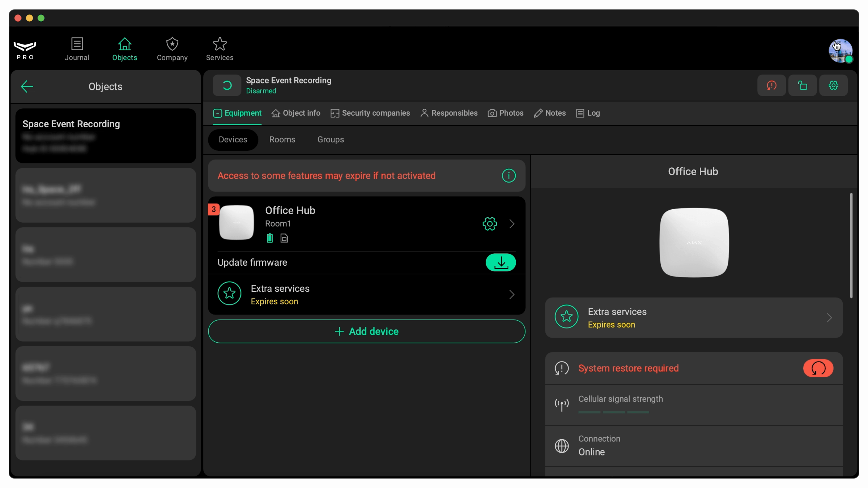
Task: Open the Notes tab
Action: click(x=550, y=113)
